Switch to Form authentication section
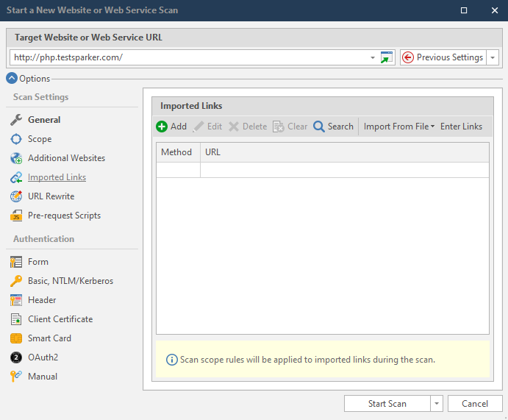The height and width of the screenshot is (420, 508). click(x=38, y=262)
